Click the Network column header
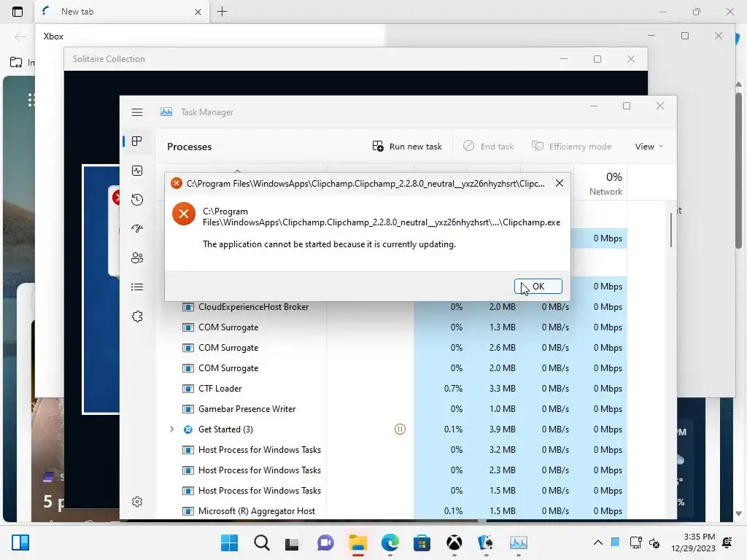This screenshot has width=747, height=560. pos(600,183)
